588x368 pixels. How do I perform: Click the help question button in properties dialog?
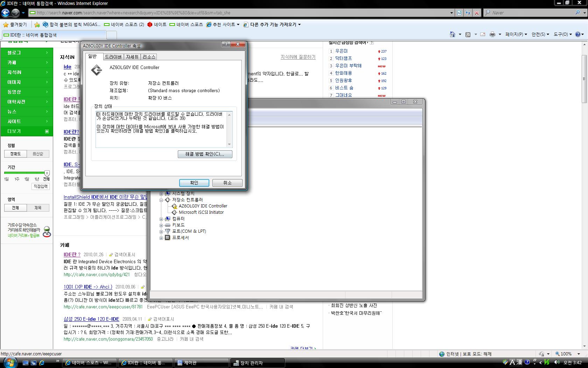pos(226,44)
